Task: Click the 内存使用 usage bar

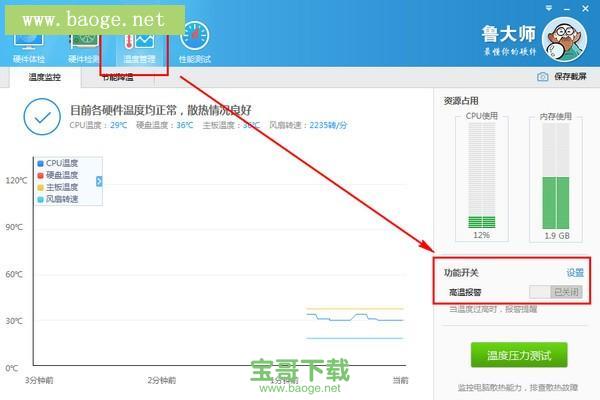Action: coord(556,176)
